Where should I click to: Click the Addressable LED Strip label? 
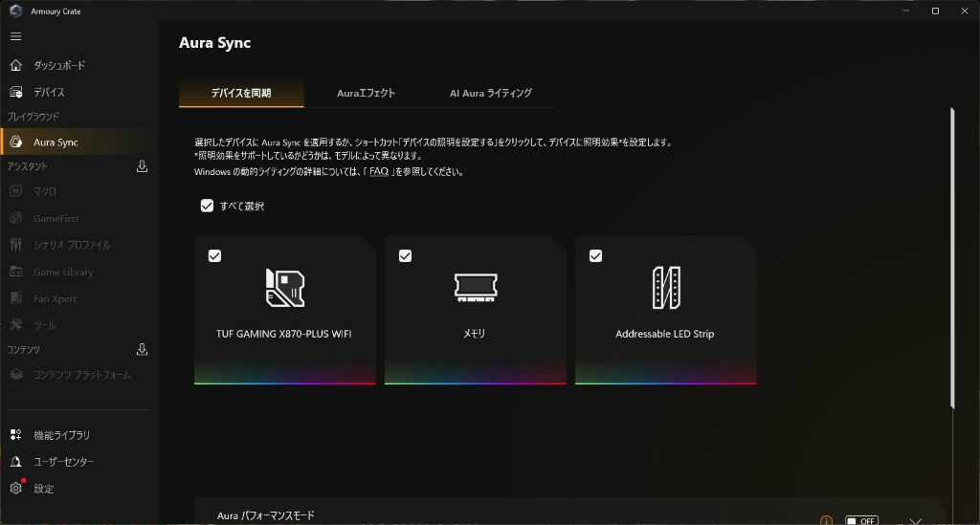tap(664, 334)
